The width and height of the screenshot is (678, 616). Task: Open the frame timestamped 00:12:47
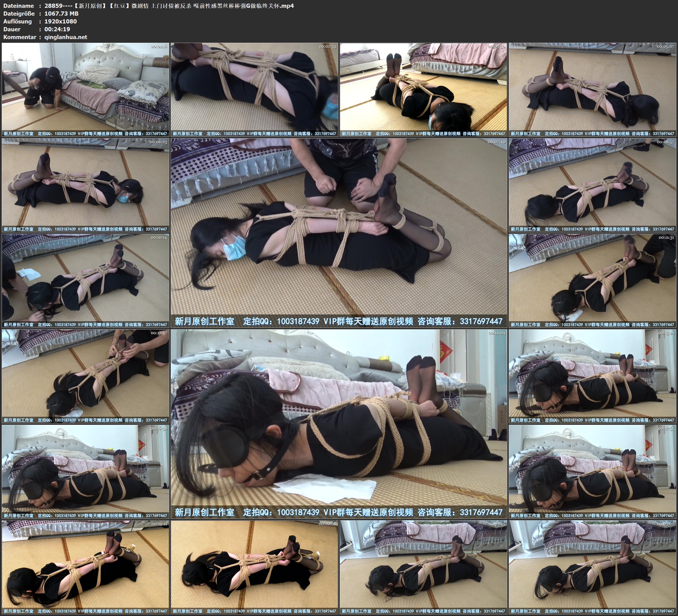pos(85,376)
